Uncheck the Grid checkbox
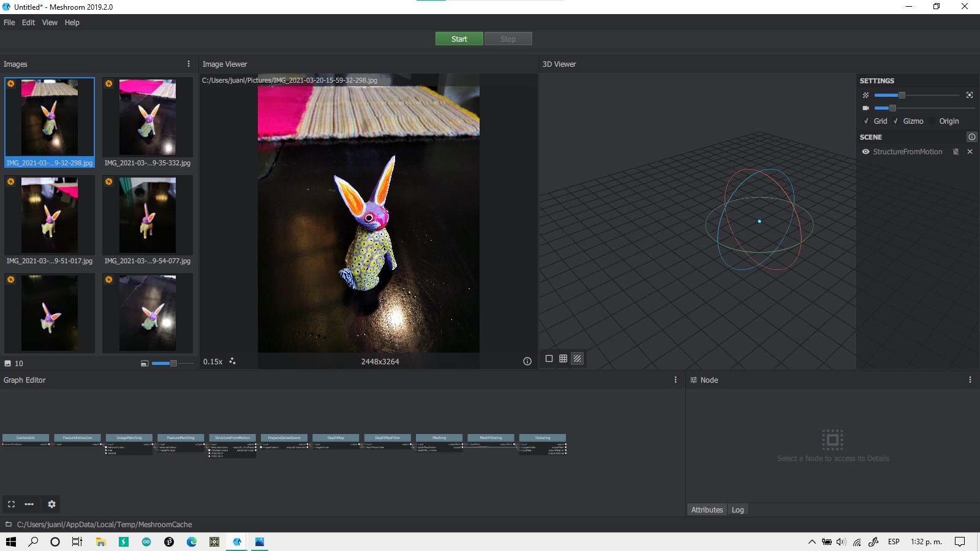This screenshot has height=551, width=980. point(866,121)
